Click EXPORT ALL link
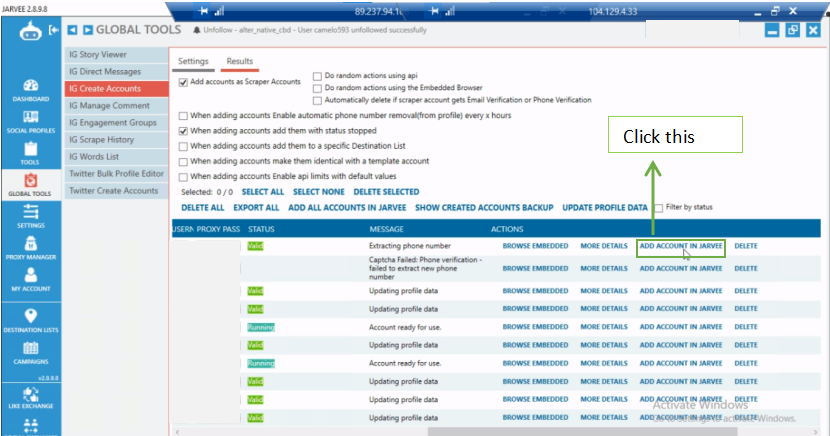830x436 pixels. [256, 208]
